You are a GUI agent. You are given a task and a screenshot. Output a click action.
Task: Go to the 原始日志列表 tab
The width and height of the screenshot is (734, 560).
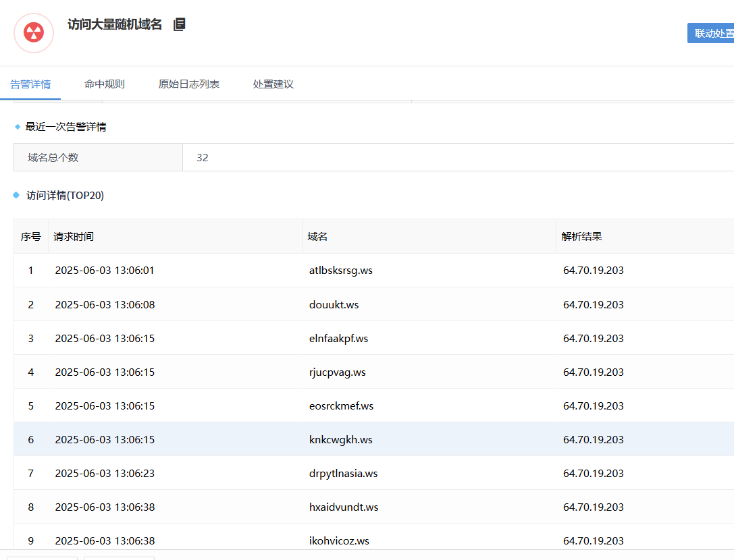click(x=189, y=84)
